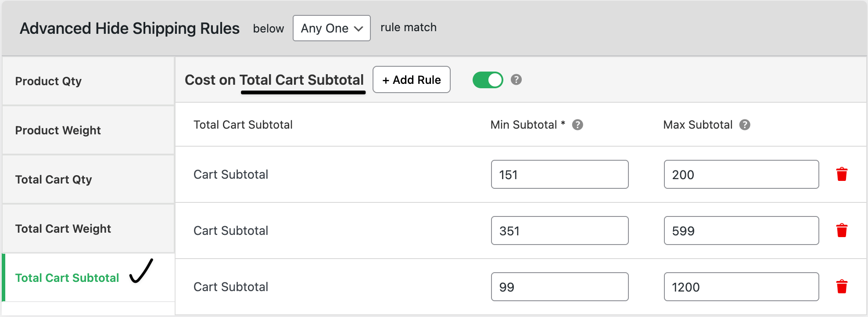Click the Max Subtotal help icon
Image resolution: width=868 pixels, height=317 pixels.
click(745, 125)
